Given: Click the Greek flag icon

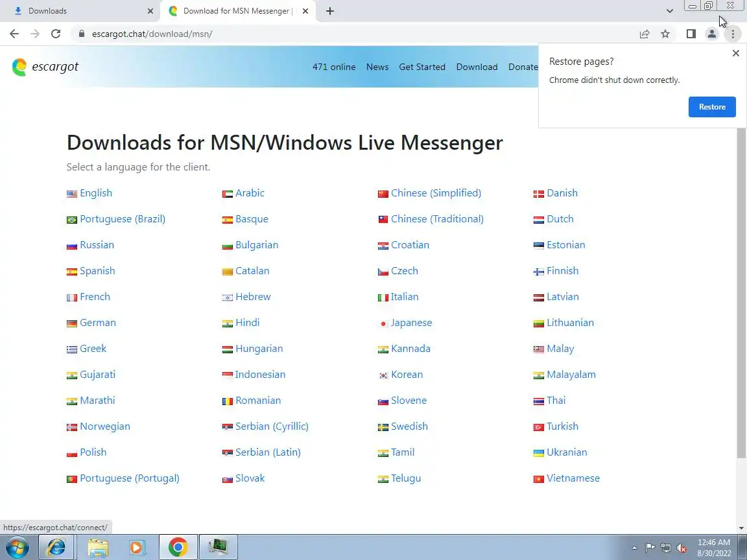Looking at the screenshot, I should coord(72,349).
